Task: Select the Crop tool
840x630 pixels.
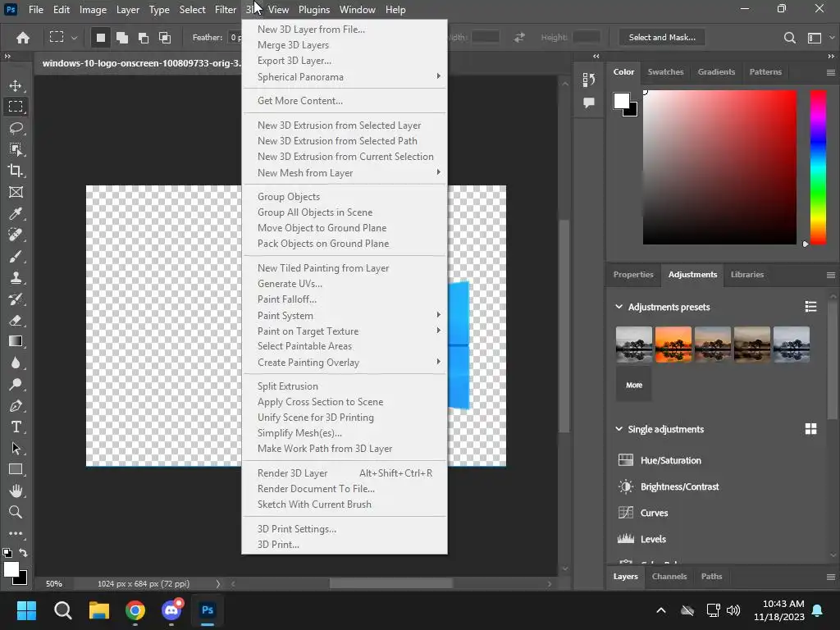Action: click(x=16, y=171)
